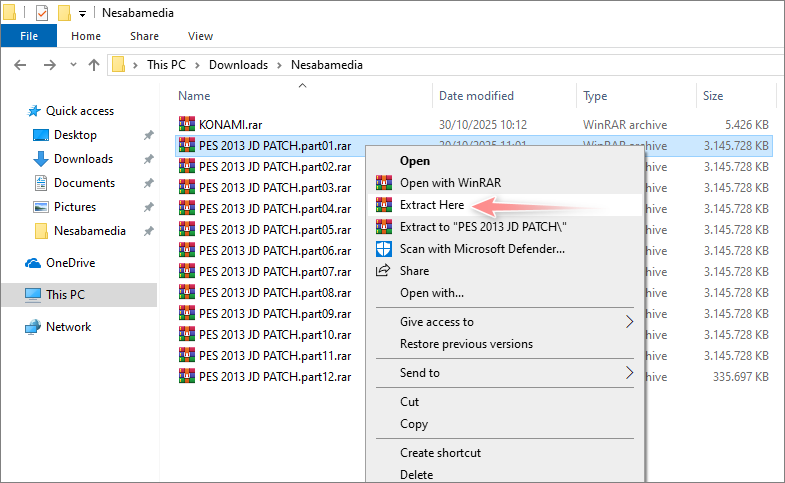Click WinRAR icon beside Open with WinRAR

tap(384, 183)
